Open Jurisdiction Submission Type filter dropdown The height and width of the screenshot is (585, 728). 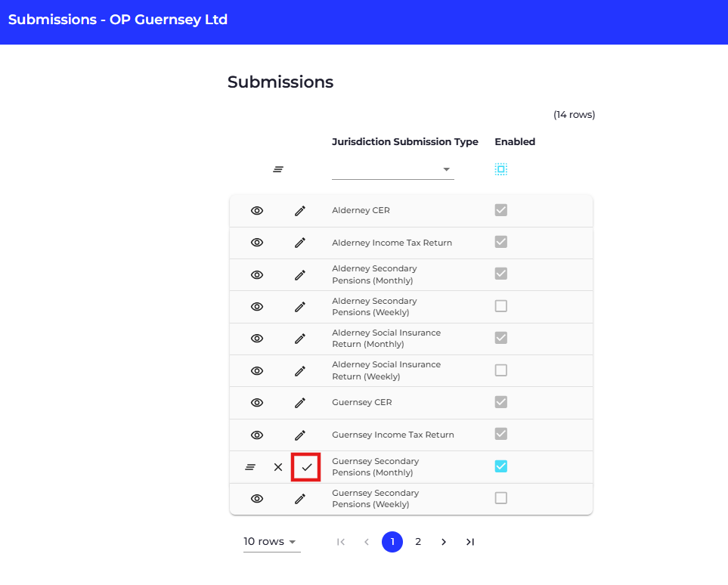393,169
